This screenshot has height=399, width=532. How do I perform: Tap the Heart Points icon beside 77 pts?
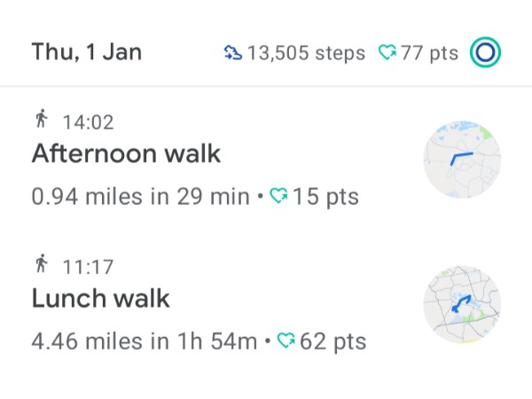point(387,53)
